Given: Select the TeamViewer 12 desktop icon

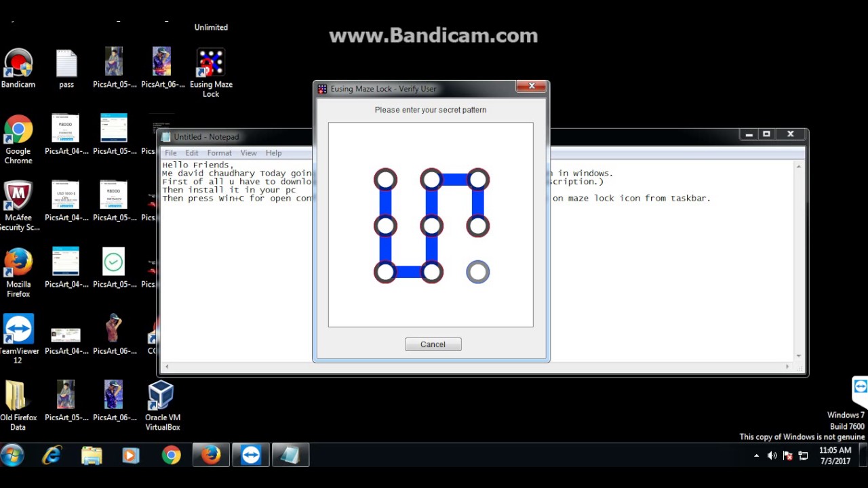Looking at the screenshot, I should coord(18,339).
